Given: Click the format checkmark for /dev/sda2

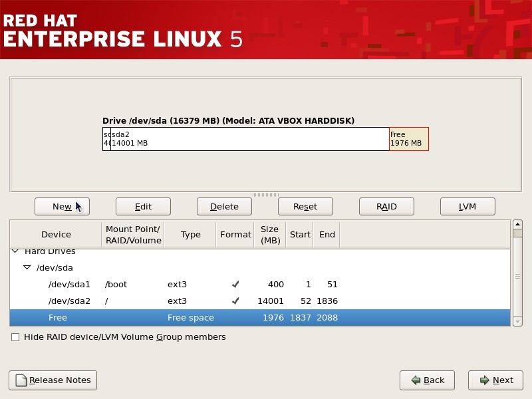Looking at the screenshot, I should click(x=235, y=301).
